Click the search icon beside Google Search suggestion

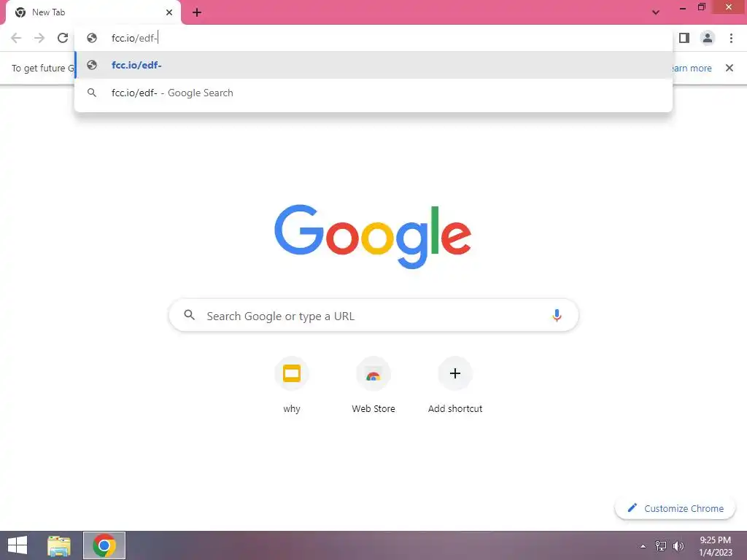point(92,93)
